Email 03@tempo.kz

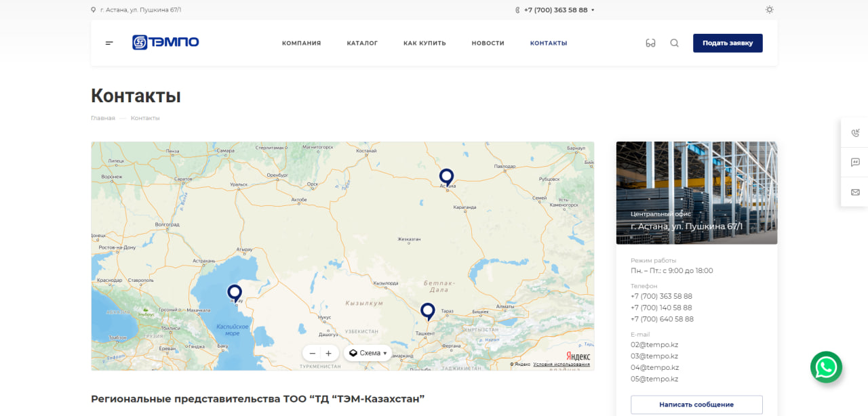pos(654,356)
